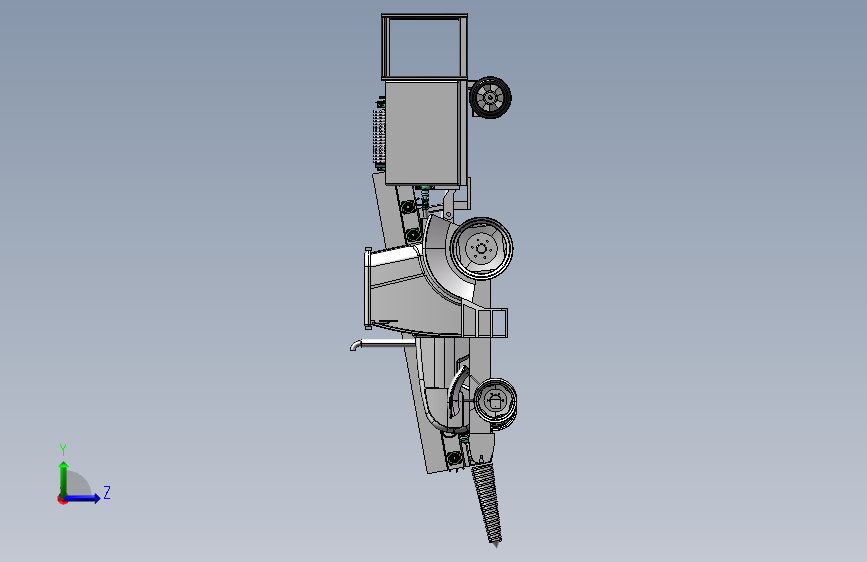Select the small square bracket frame
Viewport: 867px width, 562px height.
click(x=491, y=323)
